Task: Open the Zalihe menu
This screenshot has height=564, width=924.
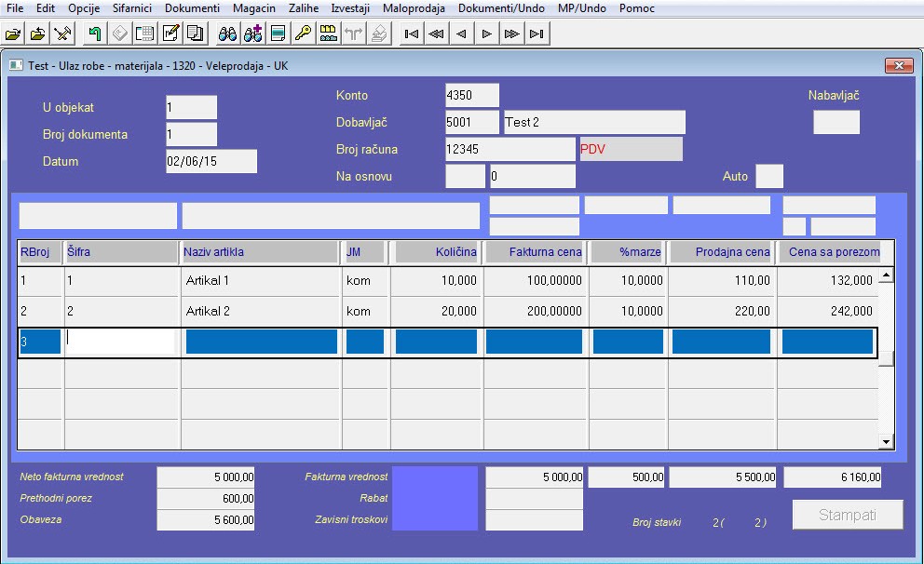Action: pyautogui.click(x=304, y=8)
